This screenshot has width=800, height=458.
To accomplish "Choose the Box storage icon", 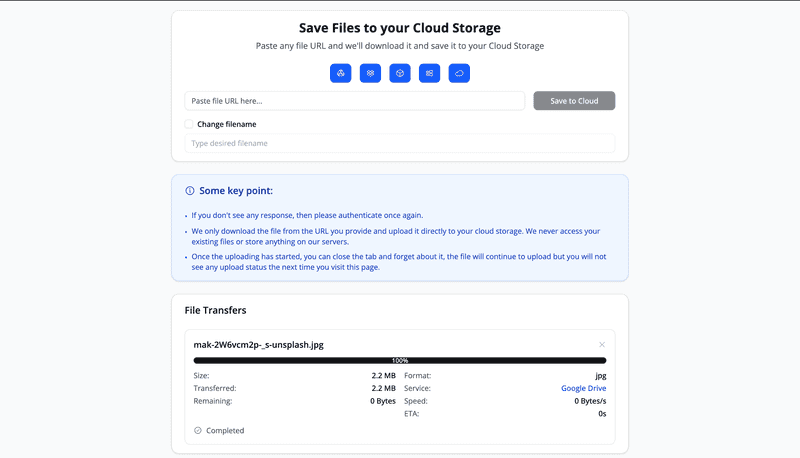I will tap(400, 73).
